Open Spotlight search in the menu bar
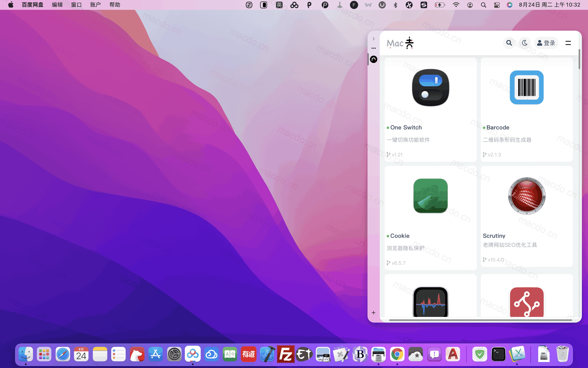Screen dimensions: 588x368 click(x=483, y=5)
